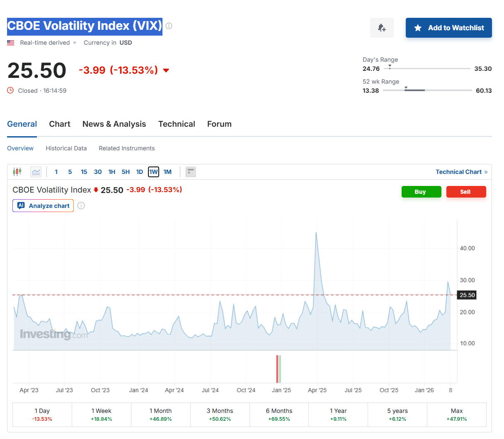Click the Apr '25 spike on chart
Screen dimensions: 504x439
pos(316,233)
